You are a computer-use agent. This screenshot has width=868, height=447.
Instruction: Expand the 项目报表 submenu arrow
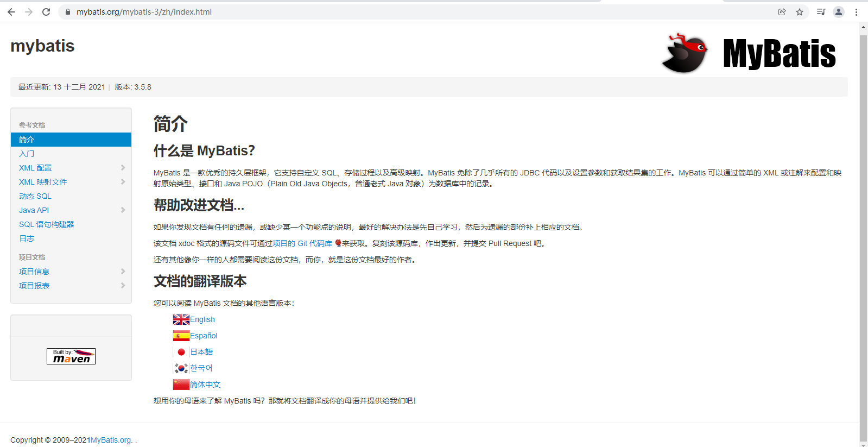(123, 286)
